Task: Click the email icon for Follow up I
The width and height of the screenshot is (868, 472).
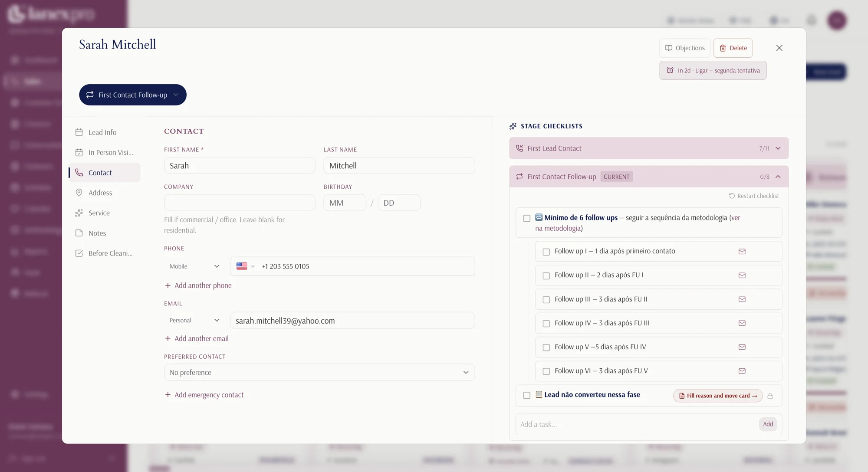Action: pyautogui.click(x=742, y=252)
